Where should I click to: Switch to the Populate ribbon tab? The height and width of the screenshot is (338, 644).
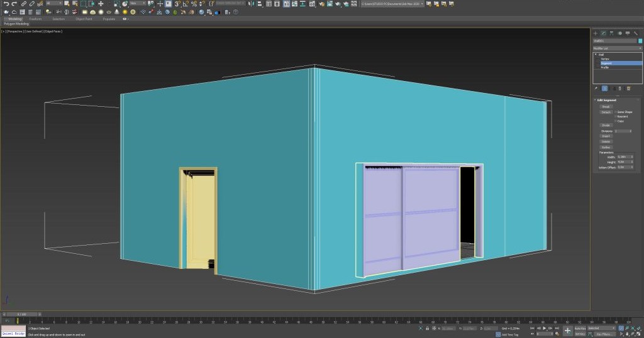pyautogui.click(x=109, y=19)
